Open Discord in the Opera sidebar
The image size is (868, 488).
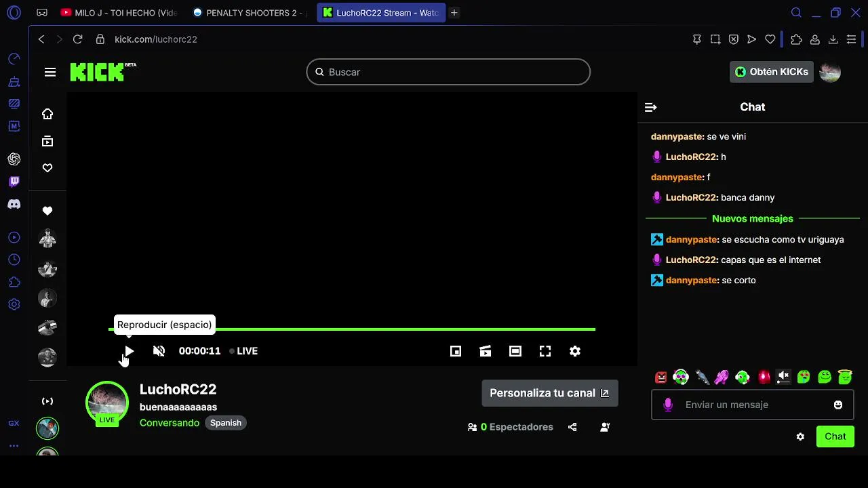point(14,204)
